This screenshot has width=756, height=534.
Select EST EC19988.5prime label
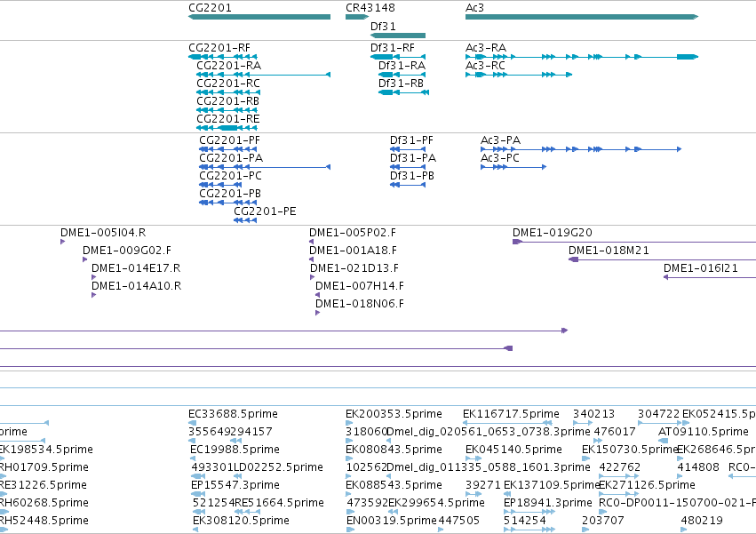click(x=235, y=450)
